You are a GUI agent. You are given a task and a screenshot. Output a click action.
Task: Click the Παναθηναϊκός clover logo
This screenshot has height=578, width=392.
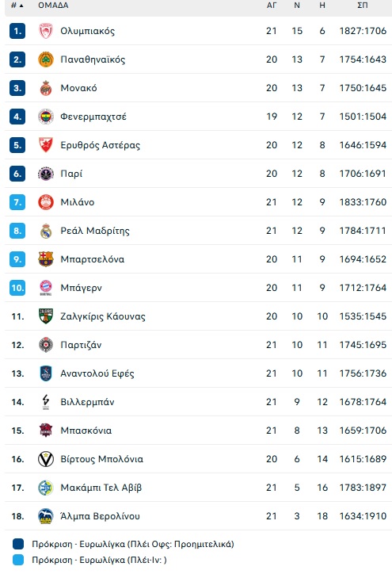coord(46,59)
